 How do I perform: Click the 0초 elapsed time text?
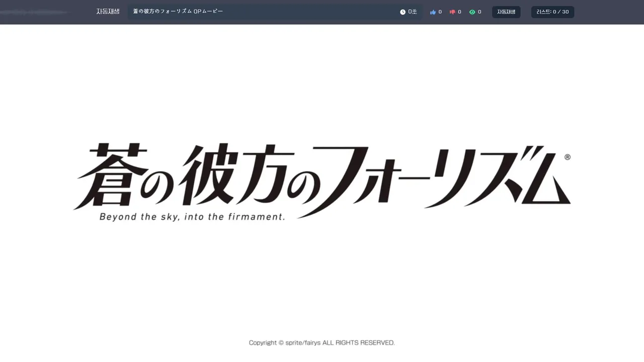point(413,12)
